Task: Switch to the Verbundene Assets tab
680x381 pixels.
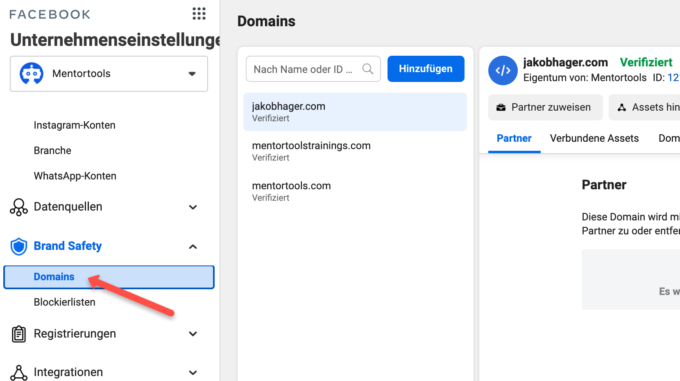Action: (594, 138)
